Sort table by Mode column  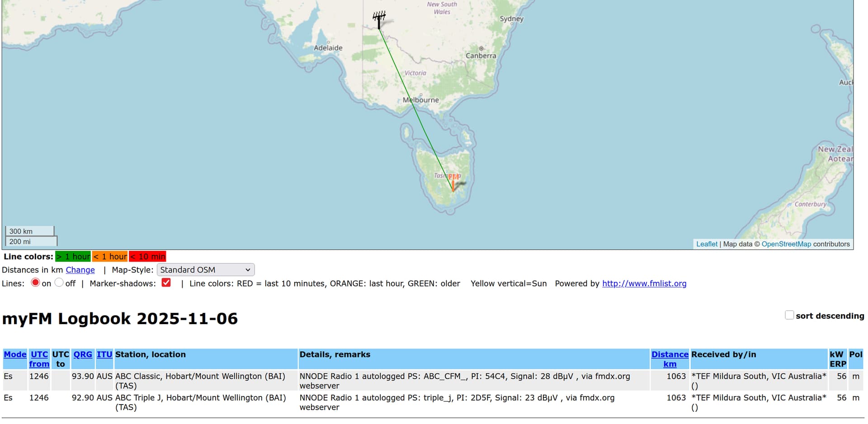tap(15, 354)
